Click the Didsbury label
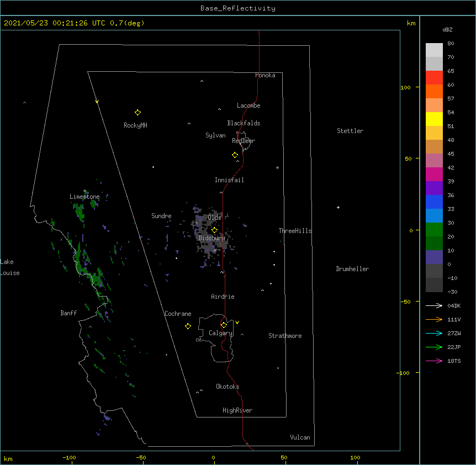 (x=212, y=238)
